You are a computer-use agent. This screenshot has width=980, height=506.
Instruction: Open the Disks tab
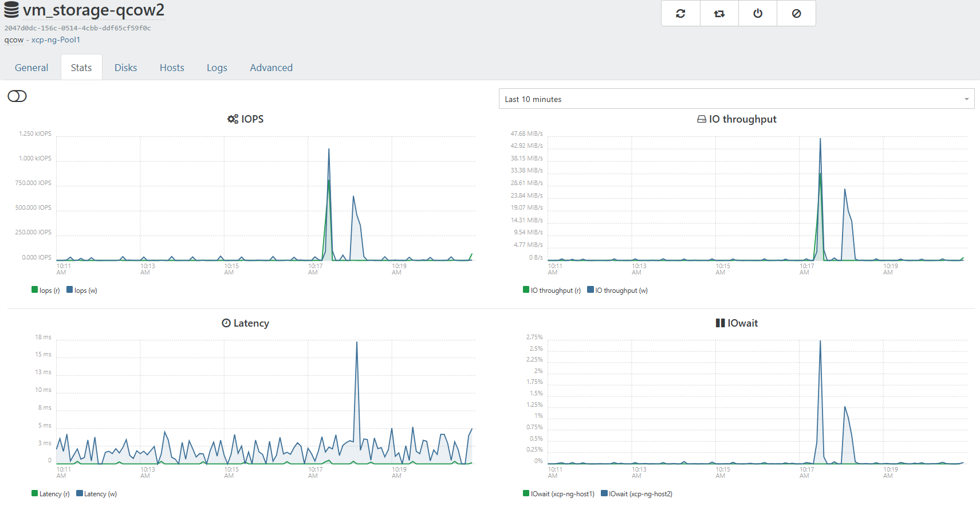point(125,68)
